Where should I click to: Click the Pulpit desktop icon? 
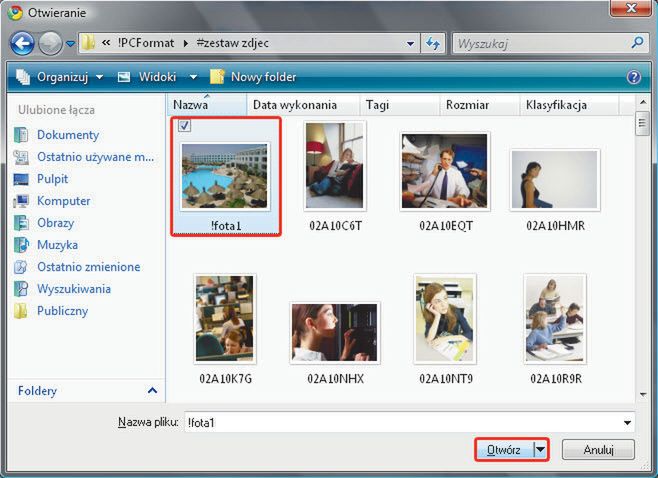(21, 179)
